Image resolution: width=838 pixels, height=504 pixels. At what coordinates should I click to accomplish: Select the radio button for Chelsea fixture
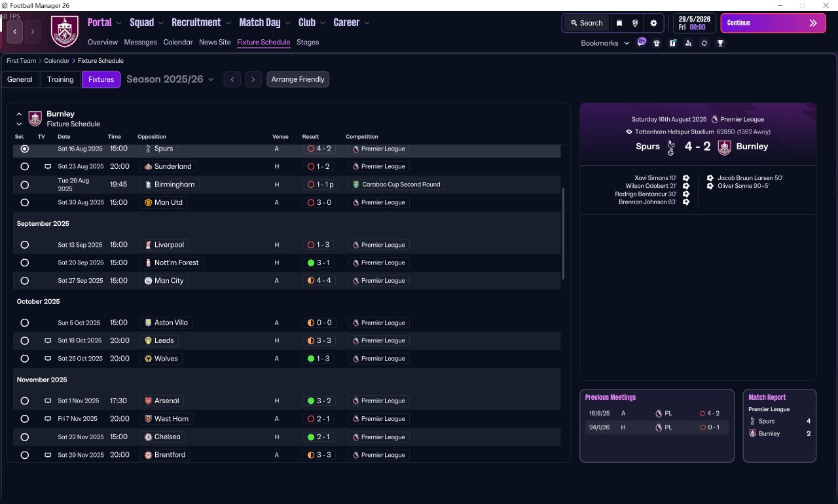(x=25, y=437)
